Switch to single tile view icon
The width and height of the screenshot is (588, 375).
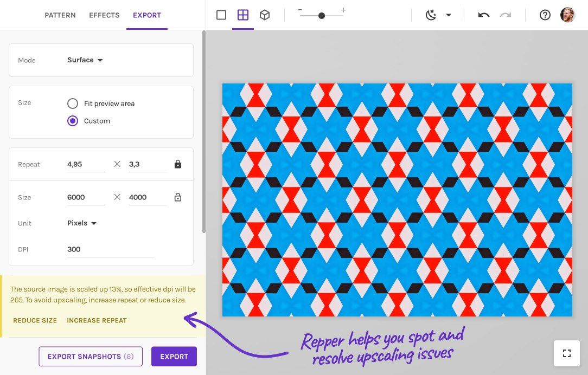221,15
